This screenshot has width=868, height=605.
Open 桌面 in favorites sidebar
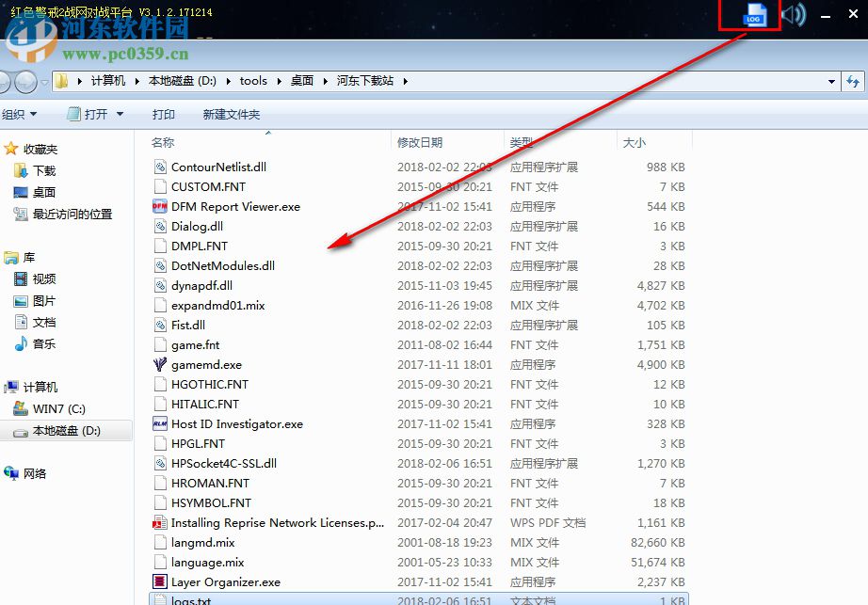click(x=43, y=192)
